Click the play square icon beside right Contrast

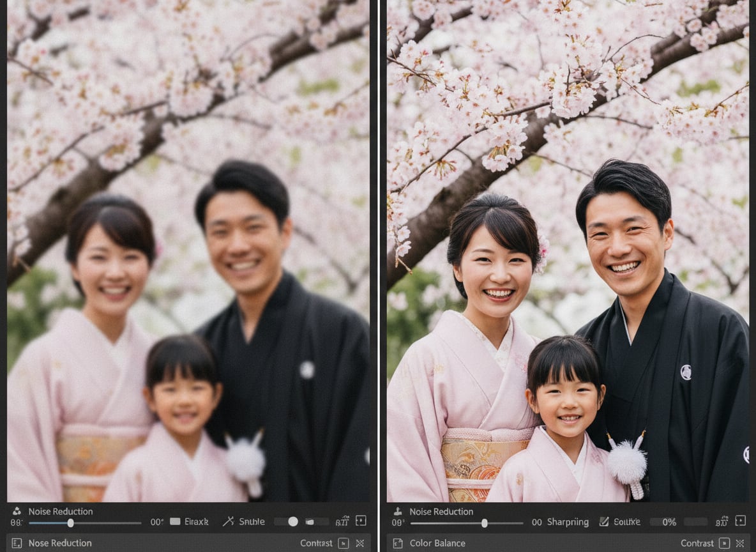tap(724, 543)
